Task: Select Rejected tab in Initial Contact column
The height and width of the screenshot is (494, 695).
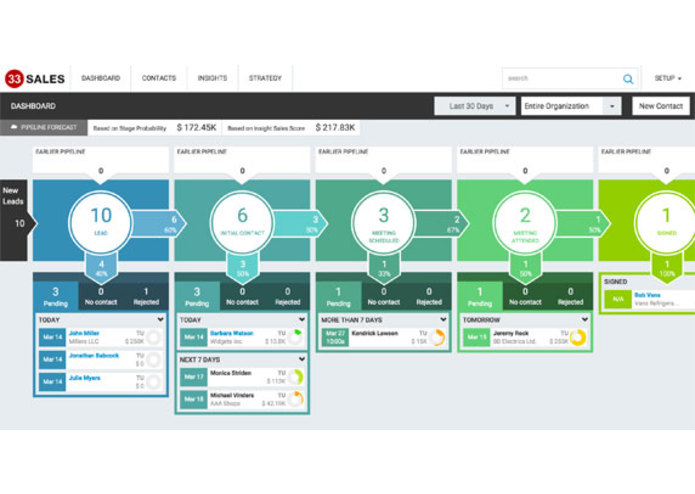Action: [x=287, y=296]
